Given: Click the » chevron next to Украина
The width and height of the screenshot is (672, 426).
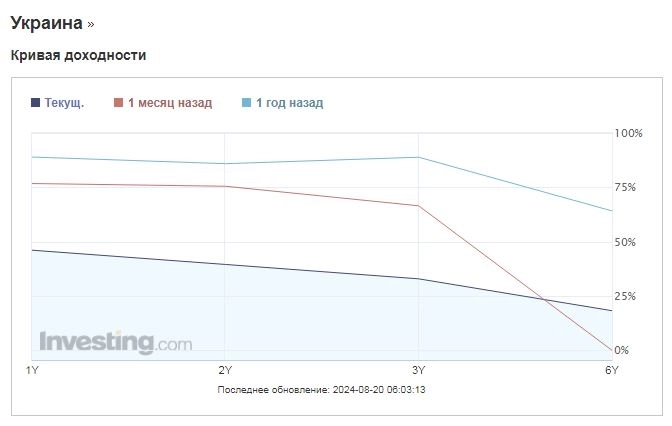Looking at the screenshot, I should [91, 23].
